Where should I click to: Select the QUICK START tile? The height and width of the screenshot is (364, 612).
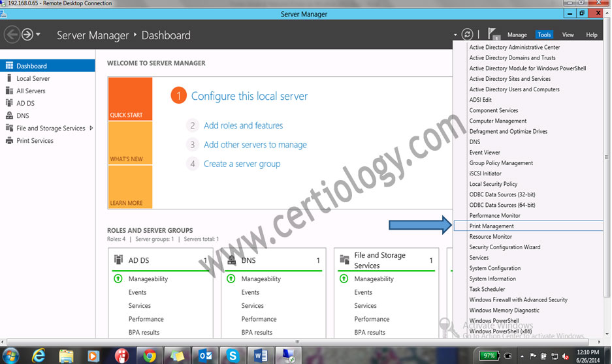[131, 99]
